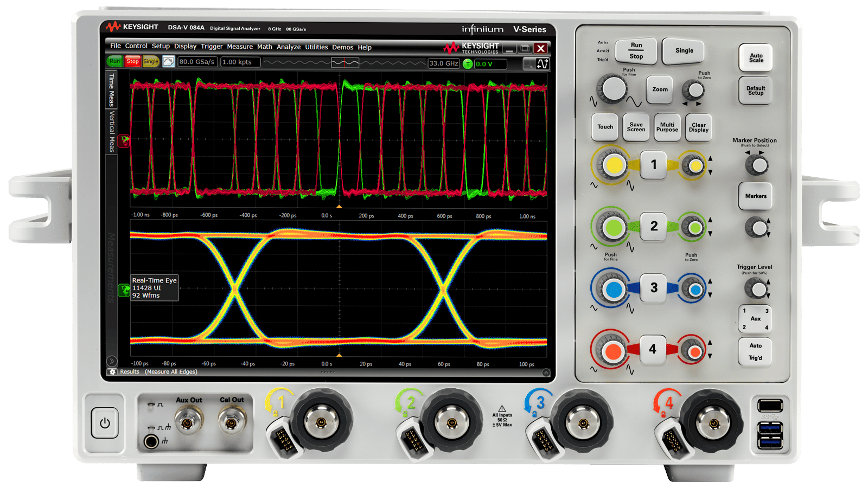Click the yellow channel 1 offset knob

point(694,166)
